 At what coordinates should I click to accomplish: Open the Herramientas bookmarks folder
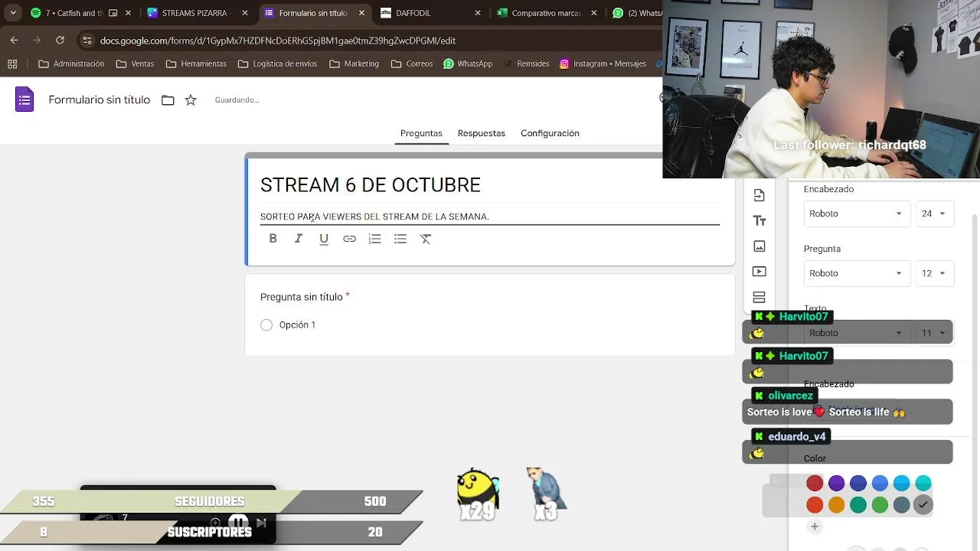click(196, 64)
